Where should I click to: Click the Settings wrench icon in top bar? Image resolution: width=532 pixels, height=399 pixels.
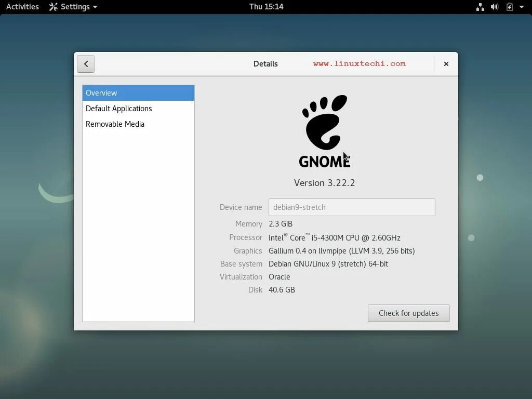(x=54, y=7)
